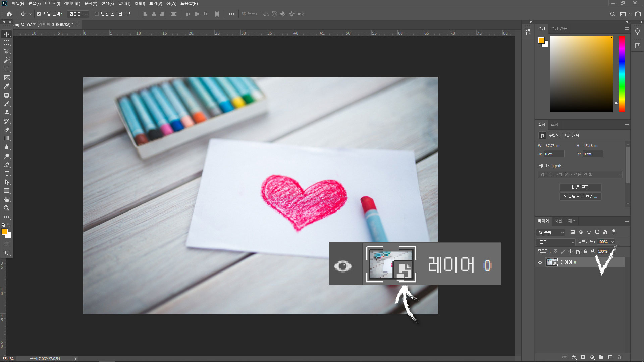Select the Magic Wand tool

point(7,60)
